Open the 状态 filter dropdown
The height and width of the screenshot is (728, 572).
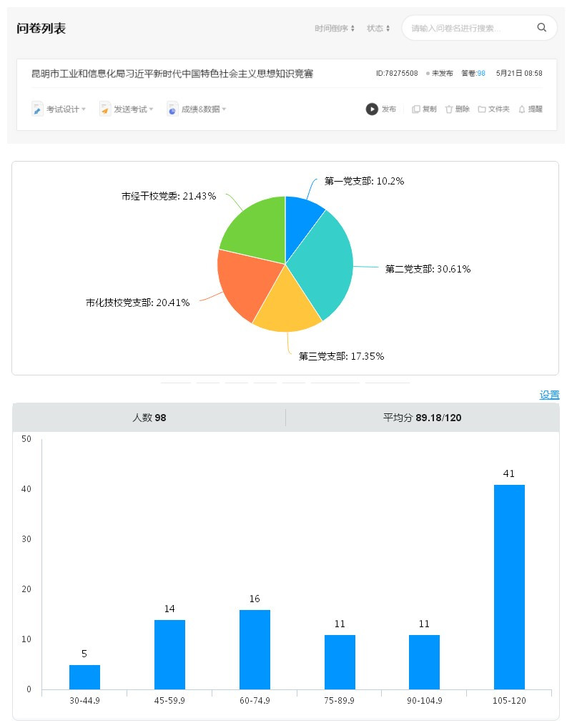pos(378,29)
